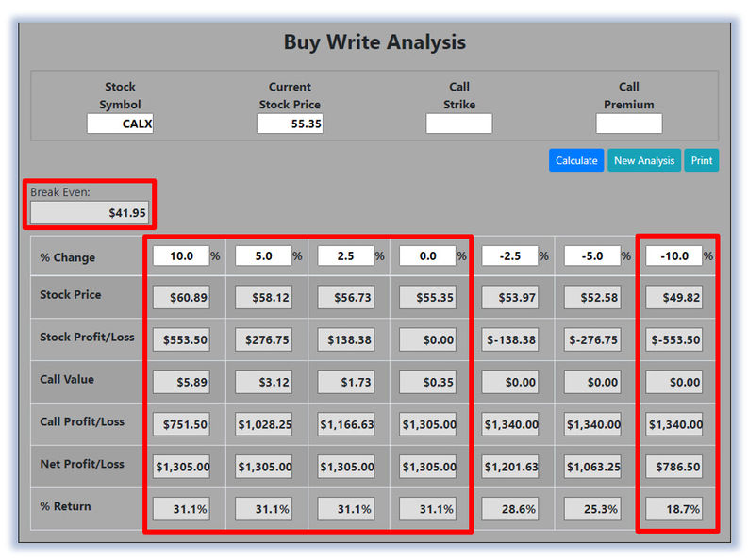Select the empty Call Premium field

pyautogui.click(x=629, y=124)
